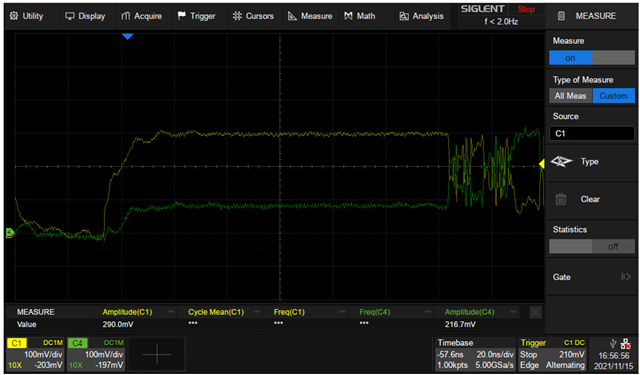The image size is (640, 375).
Task: Click the date and time display
Action: coord(614,360)
